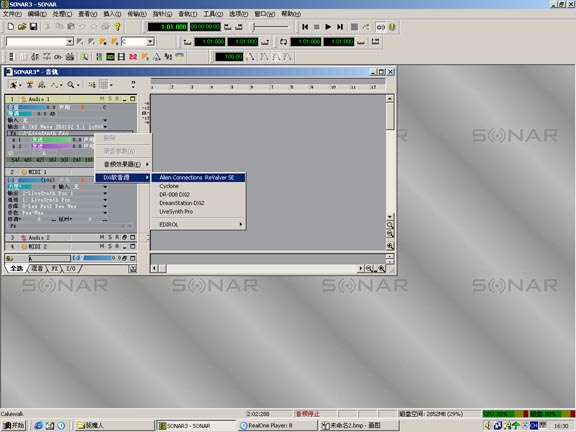Viewport: 576px width, 432px height.
Task: Select tool in track view toolbar
Action: (13, 85)
